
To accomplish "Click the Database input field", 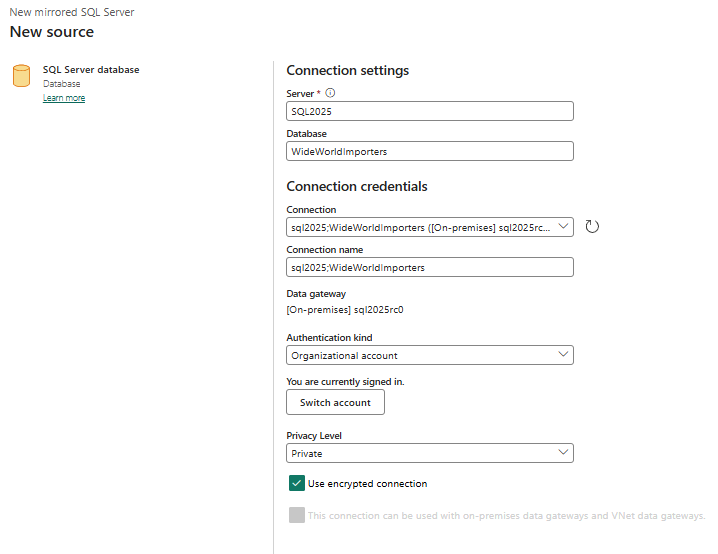I will point(429,151).
